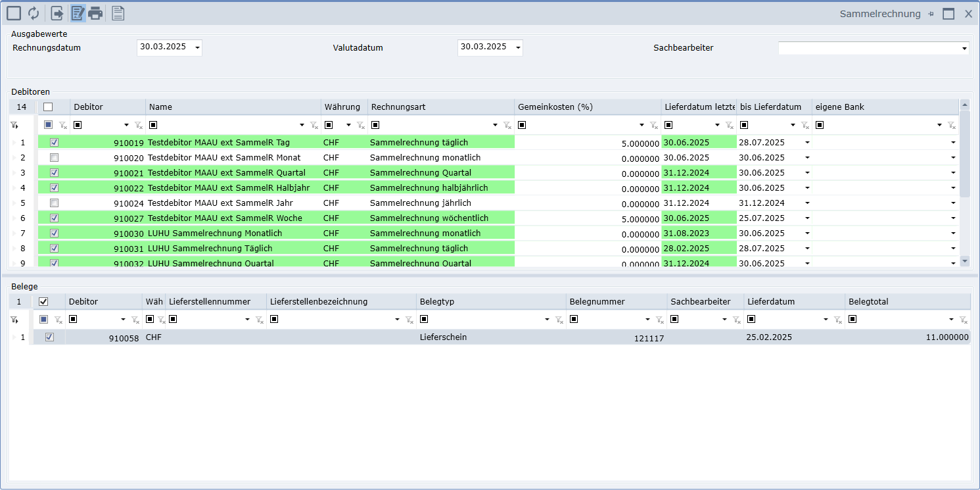Click the refresh arrows icon in toolbar

point(34,13)
